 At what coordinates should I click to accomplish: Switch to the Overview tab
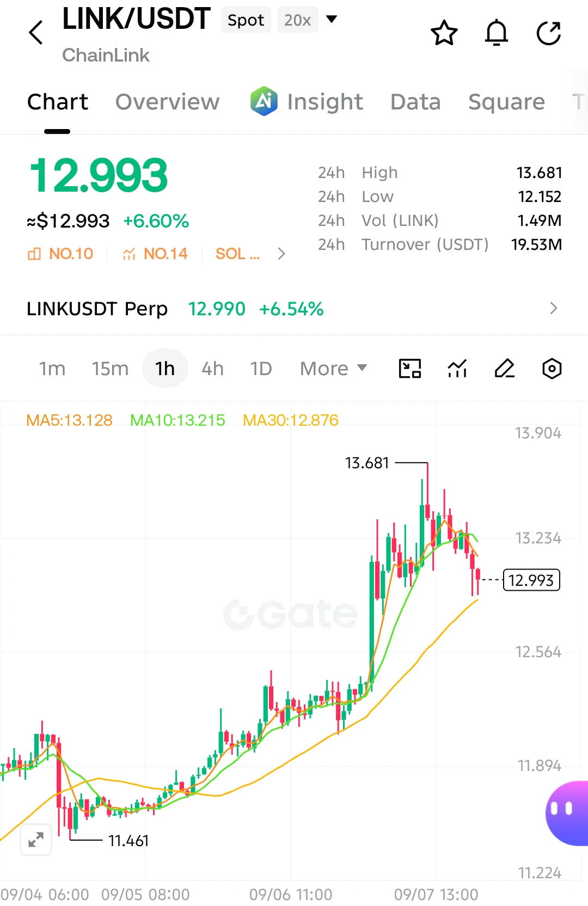click(x=168, y=102)
